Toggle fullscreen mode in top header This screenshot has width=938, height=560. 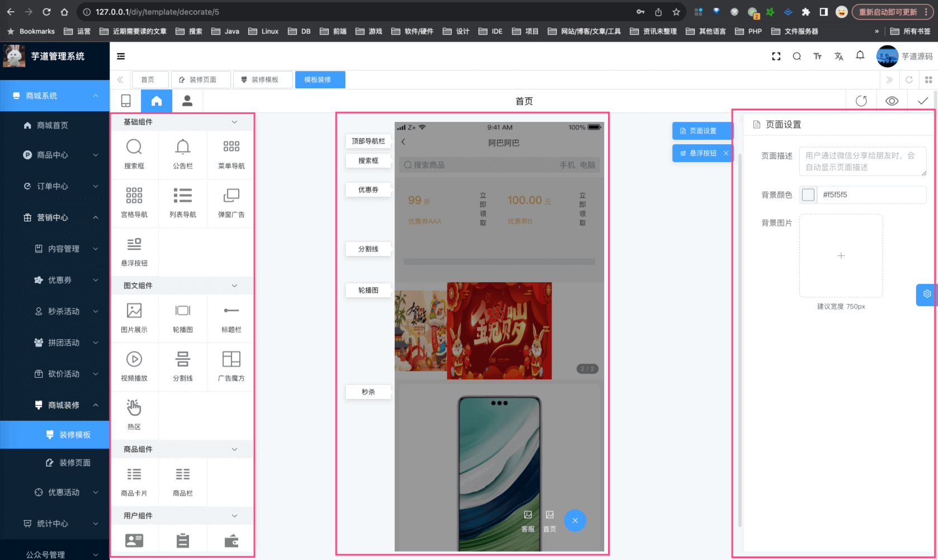(776, 56)
